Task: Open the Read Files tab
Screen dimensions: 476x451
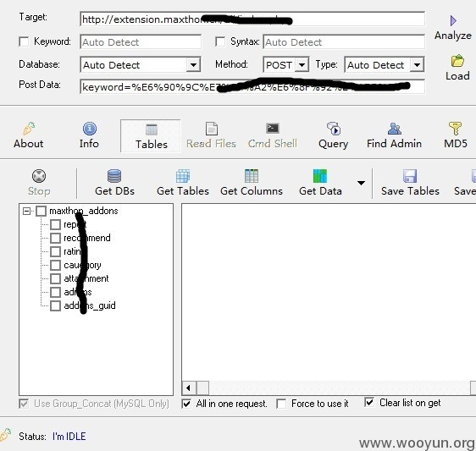Action: (x=211, y=136)
